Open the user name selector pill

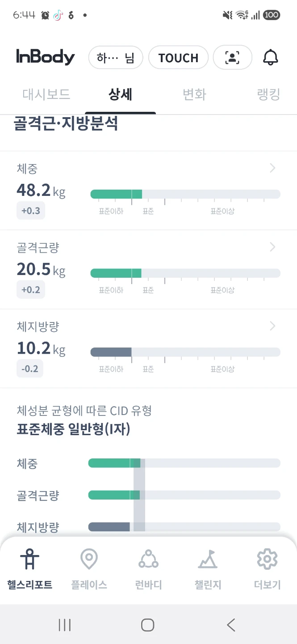click(116, 57)
